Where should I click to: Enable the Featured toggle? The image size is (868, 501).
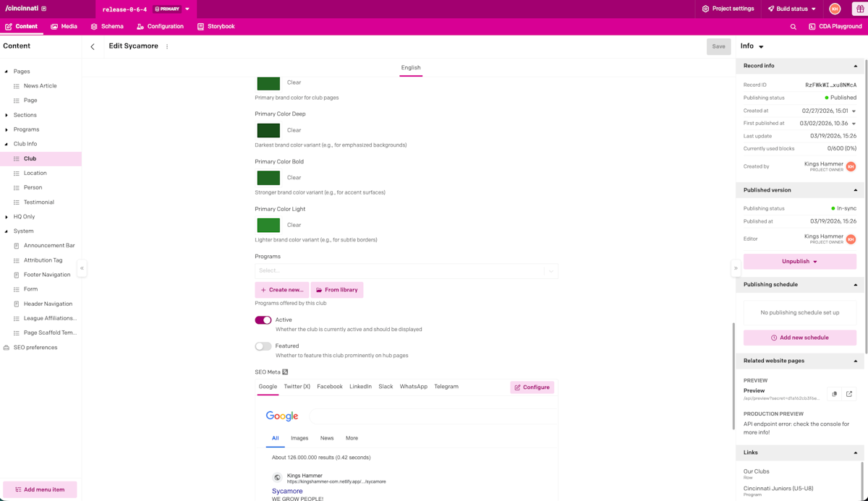263,346
